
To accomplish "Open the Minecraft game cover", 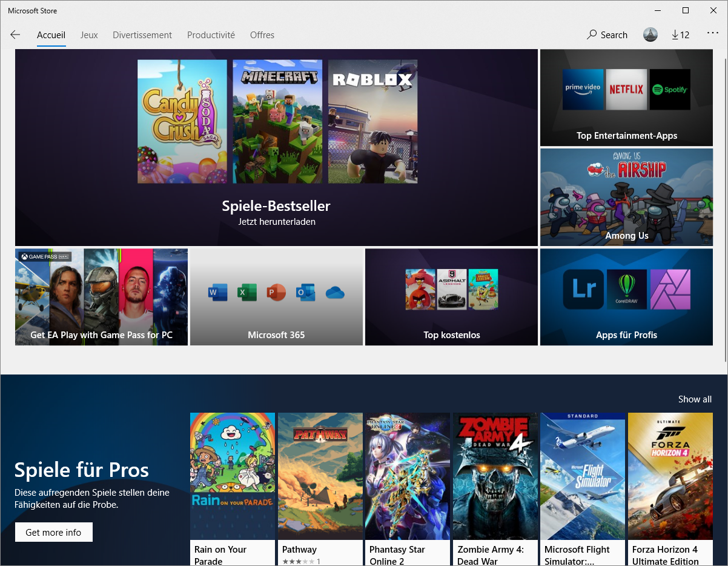I will [277, 121].
